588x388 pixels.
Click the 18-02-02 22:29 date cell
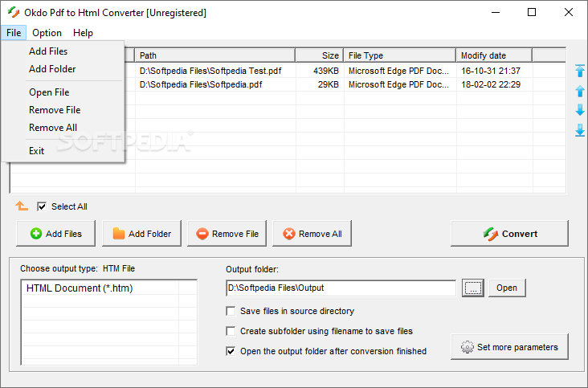click(x=491, y=84)
